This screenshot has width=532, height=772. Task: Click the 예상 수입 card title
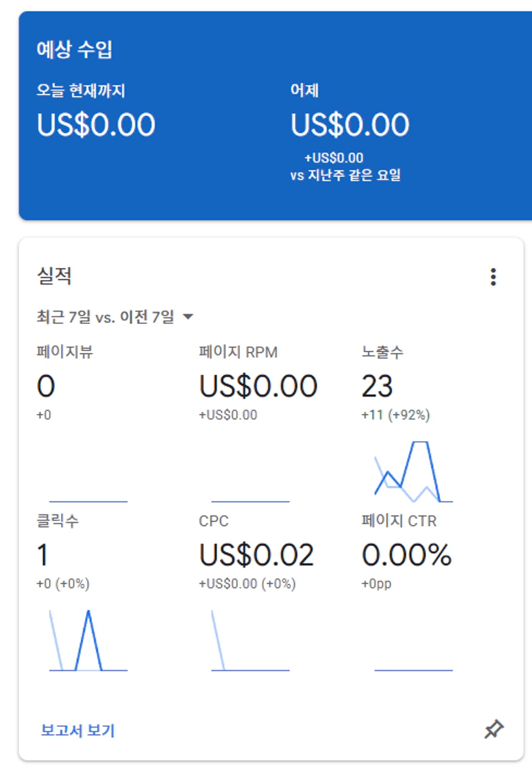click(x=75, y=50)
